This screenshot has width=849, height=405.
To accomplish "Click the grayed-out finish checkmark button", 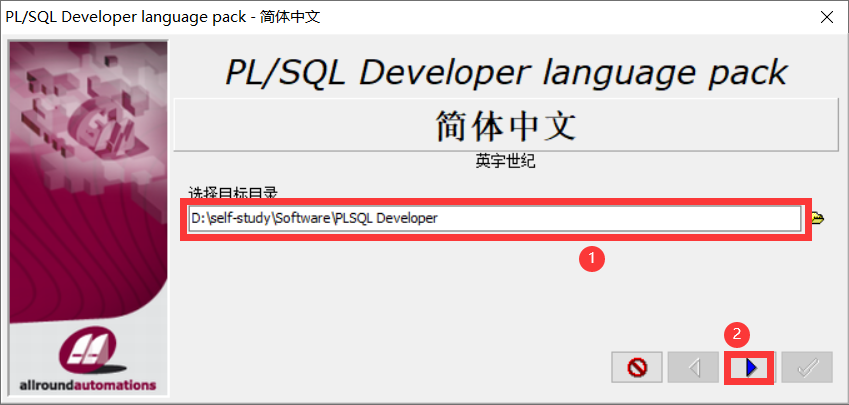I will click(x=807, y=368).
